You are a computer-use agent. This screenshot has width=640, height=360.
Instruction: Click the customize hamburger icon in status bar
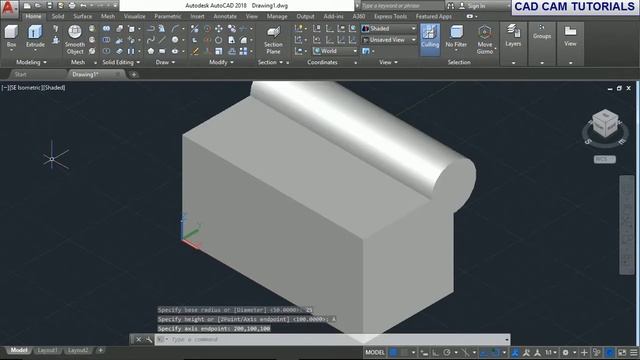click(633, 352)
